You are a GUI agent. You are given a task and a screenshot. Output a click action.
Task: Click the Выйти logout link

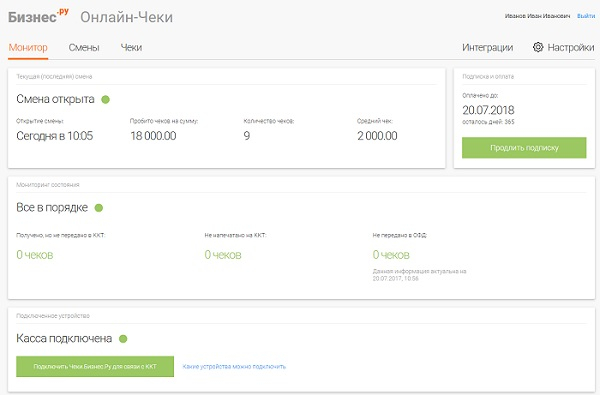[586, 16]
